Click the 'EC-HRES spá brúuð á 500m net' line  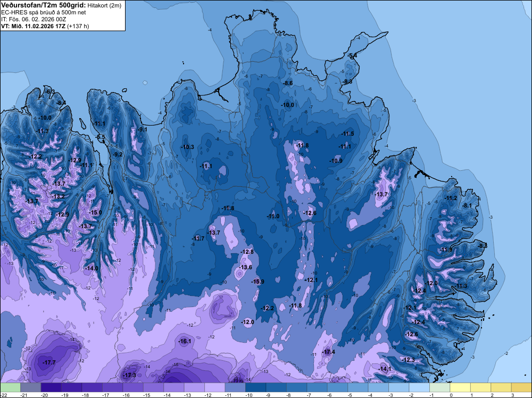[44, 12]
